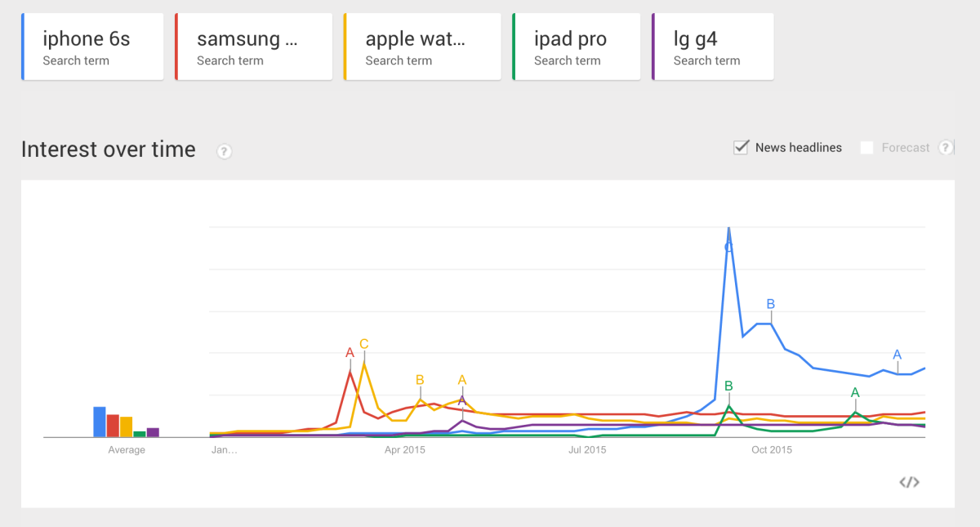Select the lg g4 search term card

[x=712, y=47]
